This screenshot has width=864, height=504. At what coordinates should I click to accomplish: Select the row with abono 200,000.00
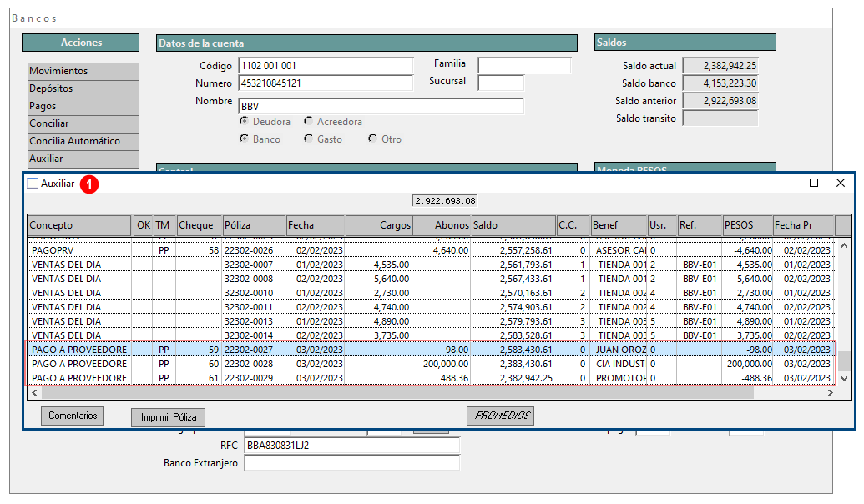pyautogui.click(x=432, y=364)
